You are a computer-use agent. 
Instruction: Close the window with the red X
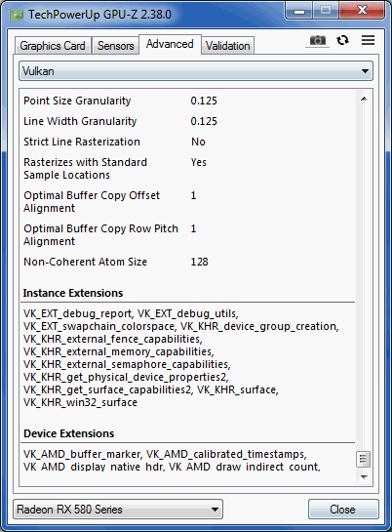click(x=362, y=11)
